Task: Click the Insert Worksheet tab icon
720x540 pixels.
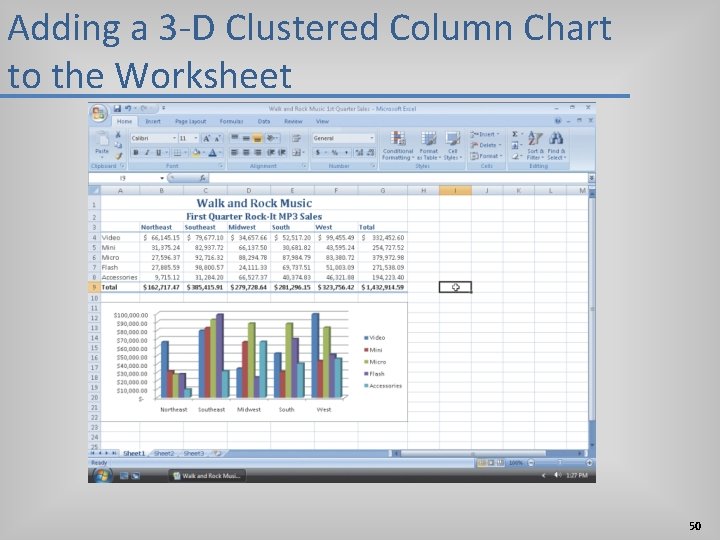Action: click(x=217, y=453)
